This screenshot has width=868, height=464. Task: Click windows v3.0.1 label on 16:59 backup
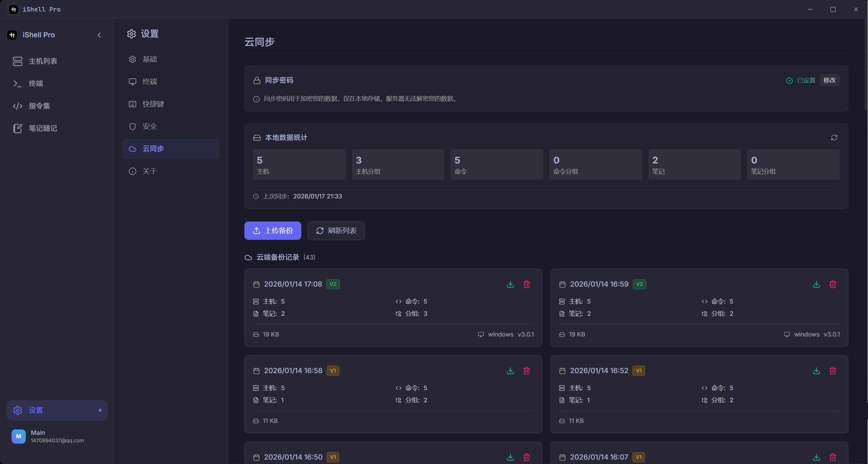coord(817,334)
